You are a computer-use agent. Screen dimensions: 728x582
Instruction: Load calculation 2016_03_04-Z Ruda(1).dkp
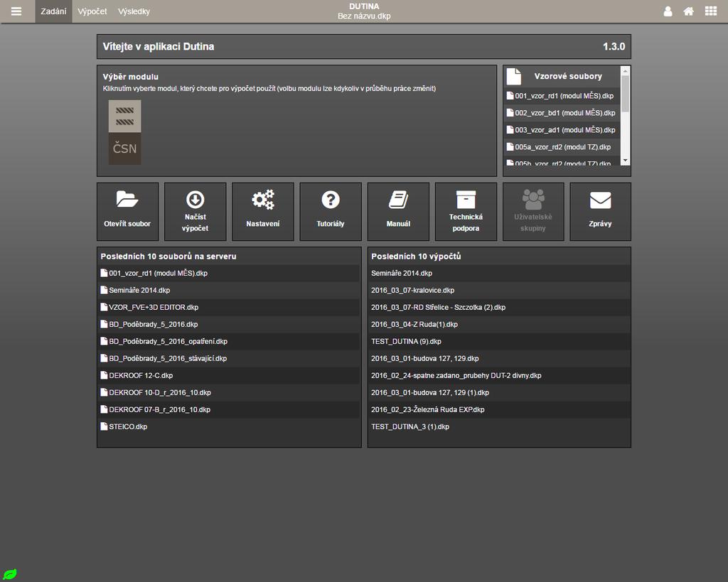pos(499,325)
